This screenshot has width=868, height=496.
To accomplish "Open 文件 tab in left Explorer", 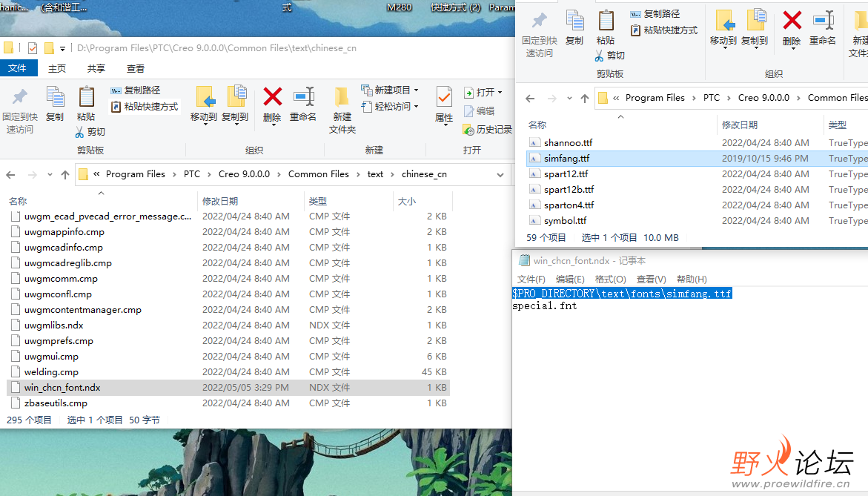I will click(x=17, y=67).
